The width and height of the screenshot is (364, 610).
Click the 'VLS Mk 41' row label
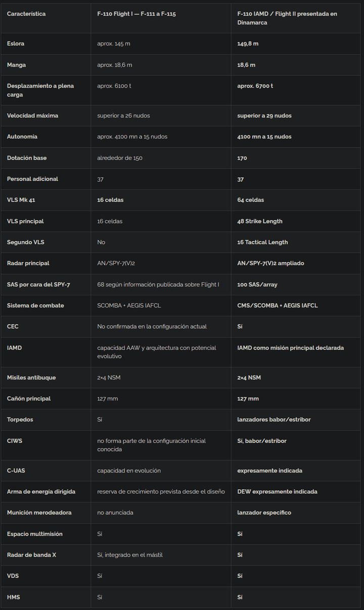click(21, 200)
